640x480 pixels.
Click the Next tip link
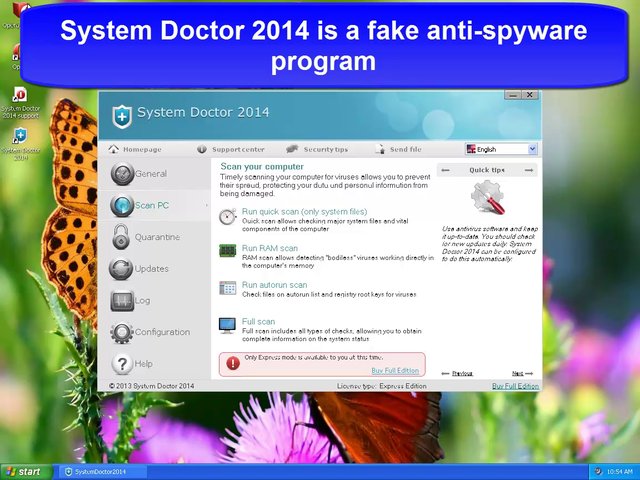pos(518,373)
